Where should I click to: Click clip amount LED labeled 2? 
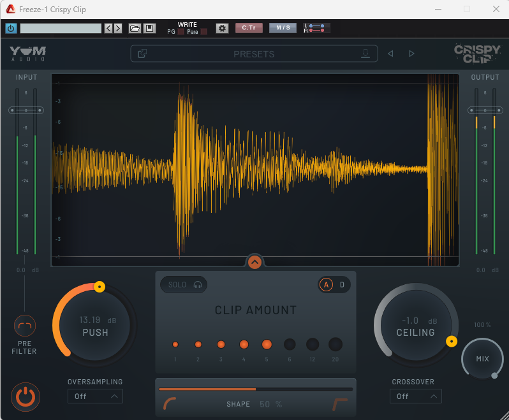point(198,344)
